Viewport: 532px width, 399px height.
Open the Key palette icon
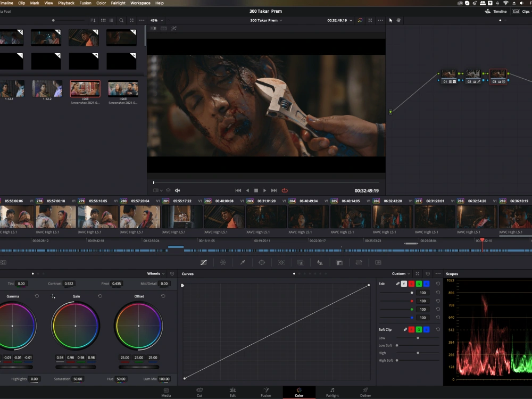point(339,262)
